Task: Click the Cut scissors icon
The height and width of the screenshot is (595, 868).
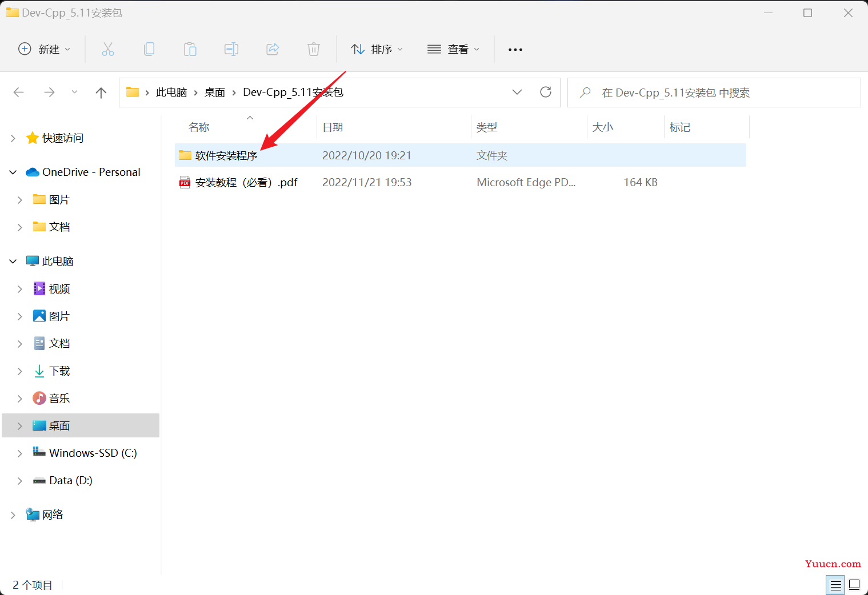Action: [107, 49]
